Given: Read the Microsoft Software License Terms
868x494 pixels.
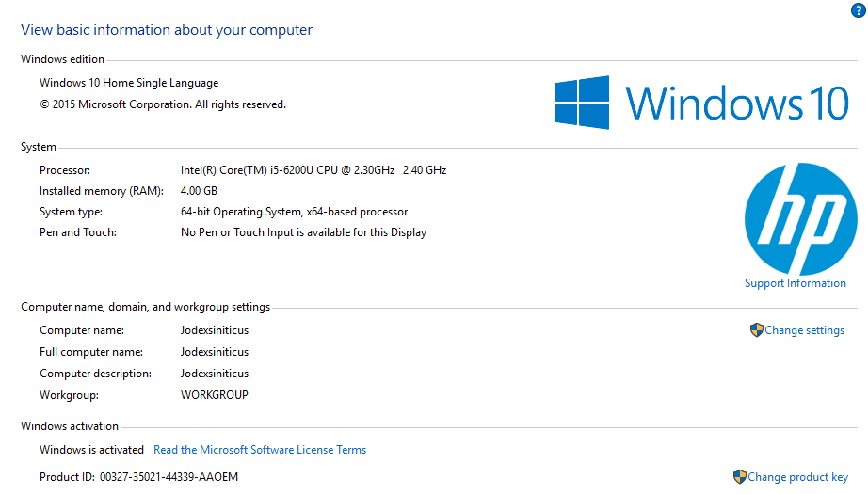Looking at the screenshot, I should click(x=260, y=450).
